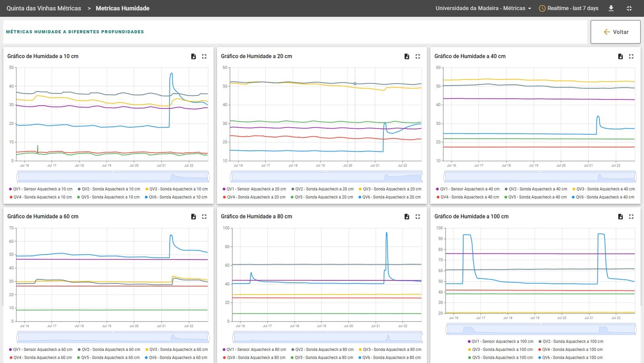Toggle QV5 series in the 20 cm legend
The width and height of the screenshot is (644, 363).
point(322,197)
